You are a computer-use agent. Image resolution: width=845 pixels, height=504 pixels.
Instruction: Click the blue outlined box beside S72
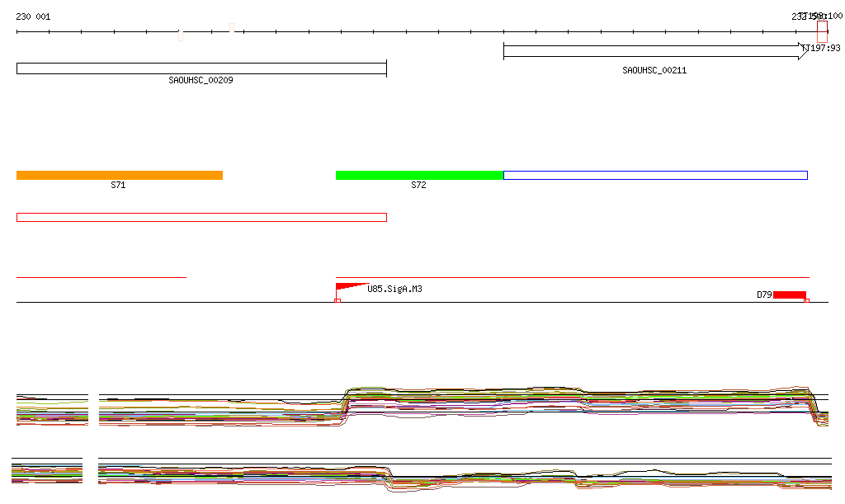point(655,175)
